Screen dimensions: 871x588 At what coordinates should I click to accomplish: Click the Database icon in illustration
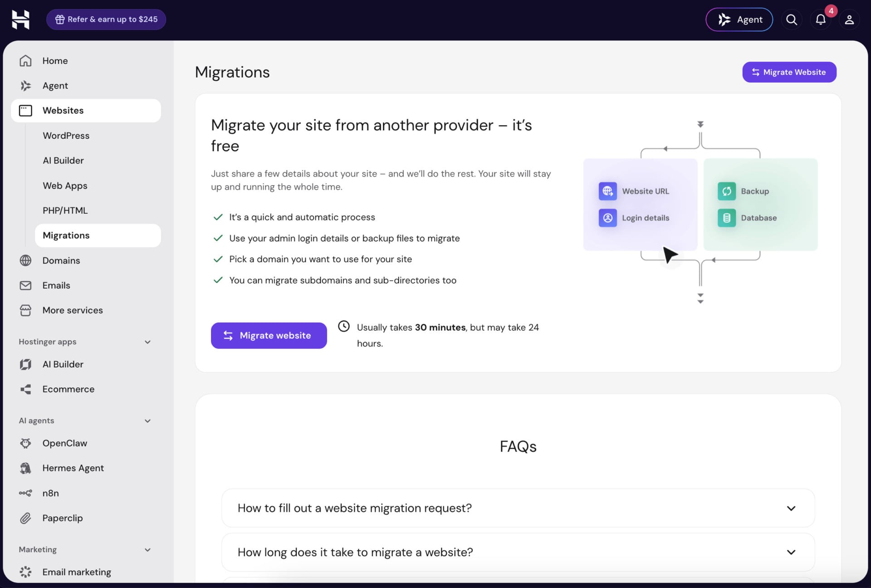pyautogui.click(x=726, y=218)
